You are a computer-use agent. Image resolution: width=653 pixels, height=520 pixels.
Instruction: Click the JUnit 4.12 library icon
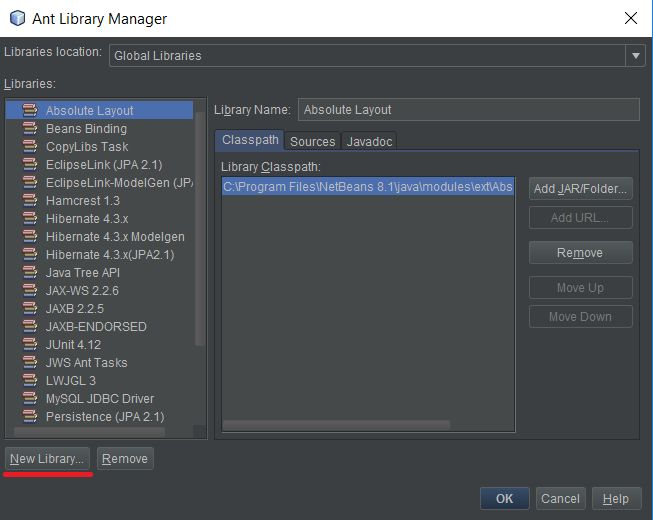[30, 344]
